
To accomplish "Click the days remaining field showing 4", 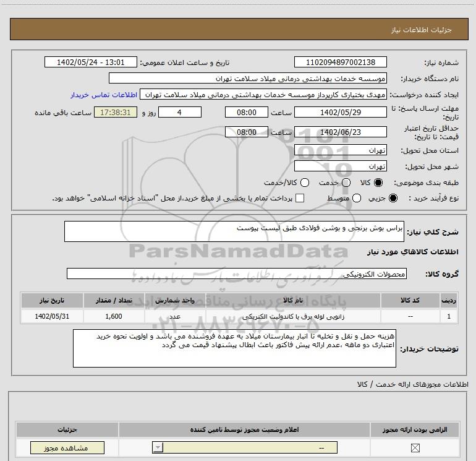I will click(x=180, y=112).
